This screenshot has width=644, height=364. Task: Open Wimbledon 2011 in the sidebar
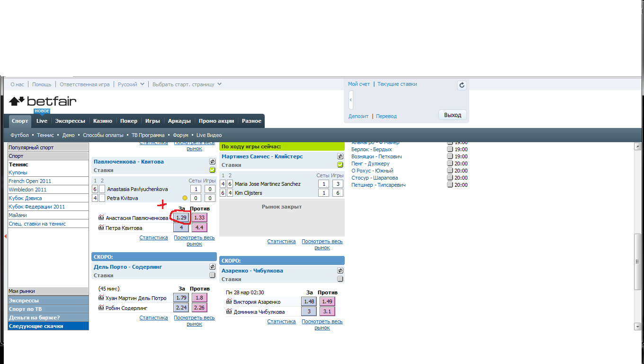27,190
